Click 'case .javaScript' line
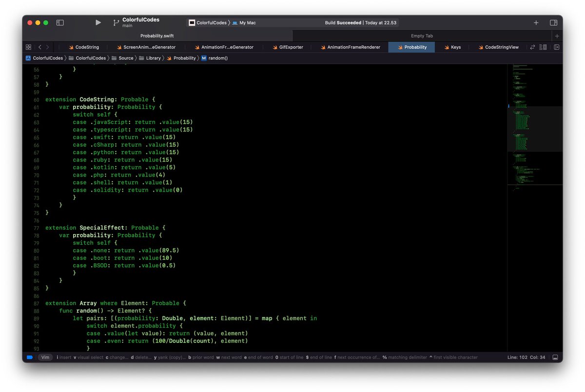585x392 pixels. 133,122
